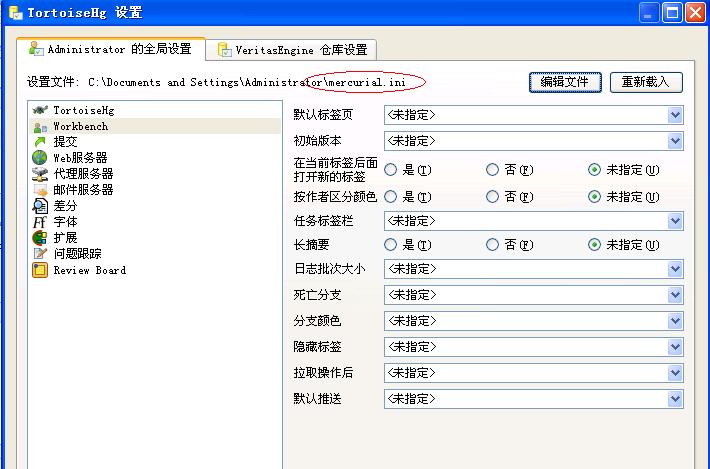
Task: Click the mail icon beside 邮件服务器
Action: coord(40,190)
